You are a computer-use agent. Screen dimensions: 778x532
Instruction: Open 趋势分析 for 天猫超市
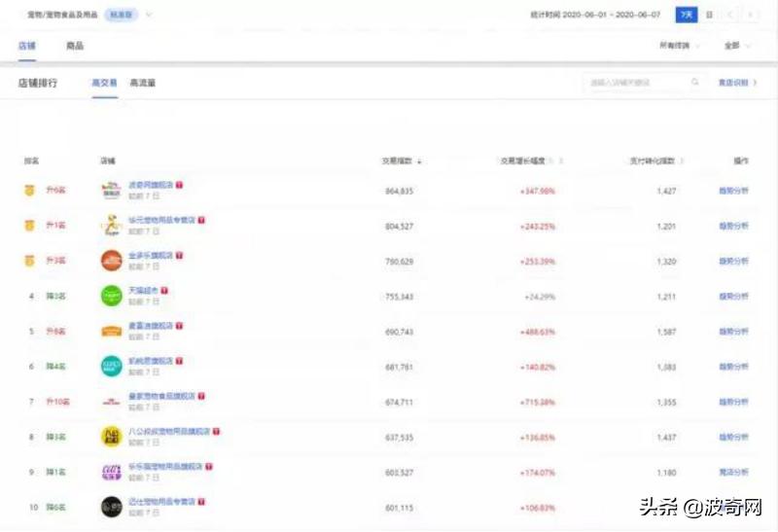pos(733,297)
